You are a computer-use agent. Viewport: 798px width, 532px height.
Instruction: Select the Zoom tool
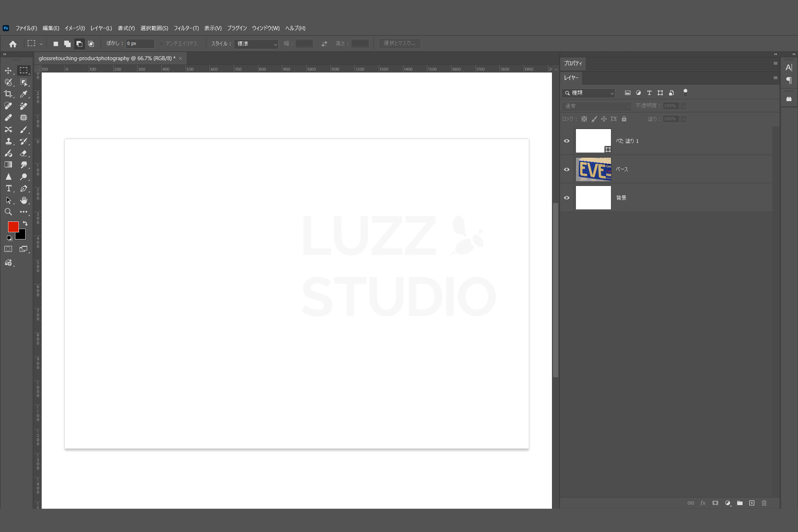coord(8,212)
